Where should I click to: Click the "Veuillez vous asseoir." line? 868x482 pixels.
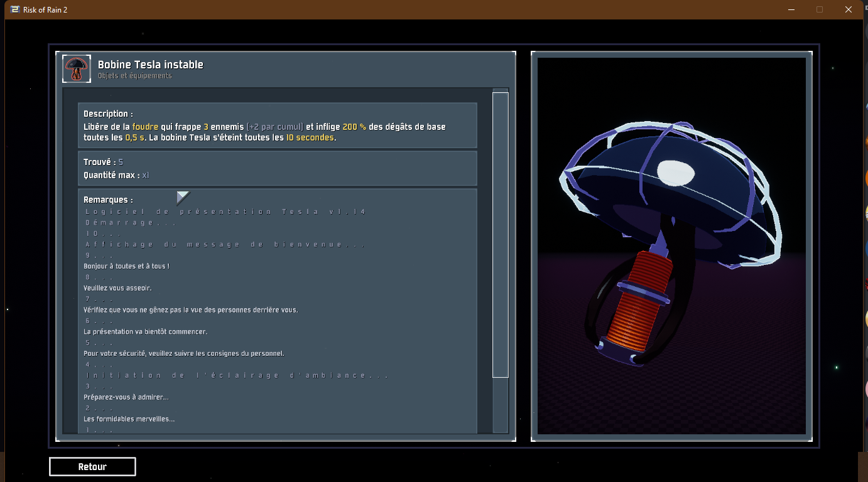tap(117, 288)
